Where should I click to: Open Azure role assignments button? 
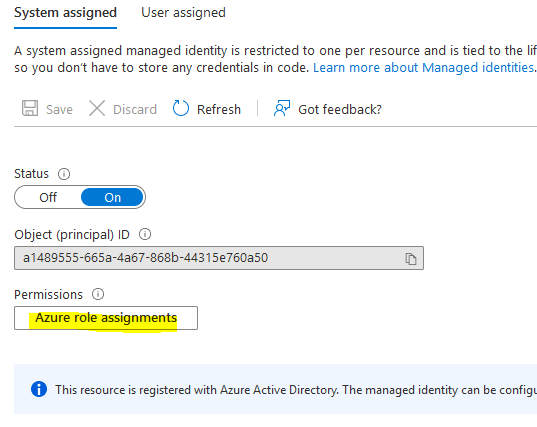(x=106, y=318)
